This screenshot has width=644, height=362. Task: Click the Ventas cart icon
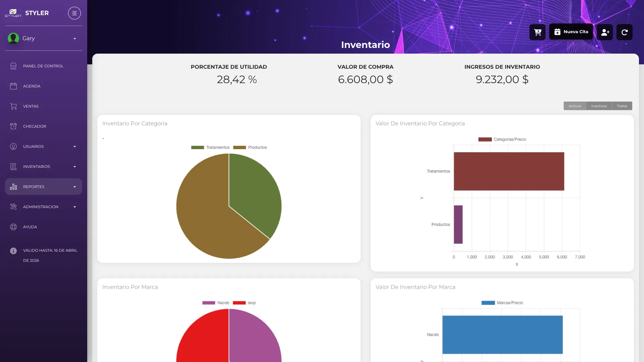tap(13, 106)
